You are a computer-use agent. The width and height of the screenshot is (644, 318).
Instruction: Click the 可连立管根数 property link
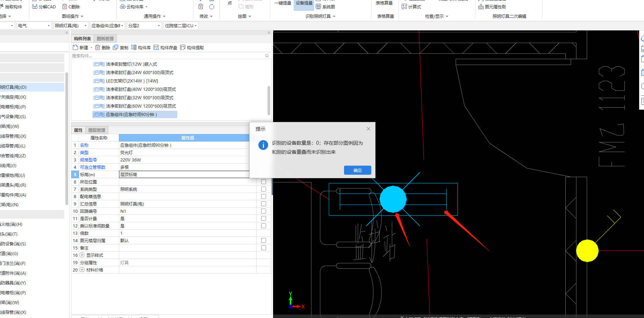coord(93,167)
